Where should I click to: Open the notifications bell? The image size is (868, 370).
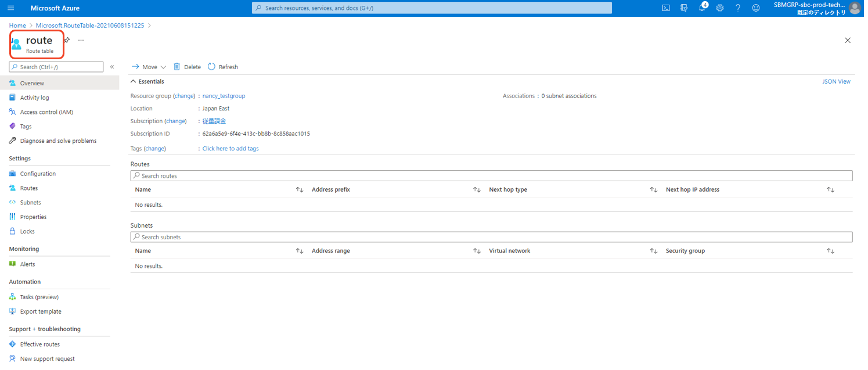tap(702, 8)
